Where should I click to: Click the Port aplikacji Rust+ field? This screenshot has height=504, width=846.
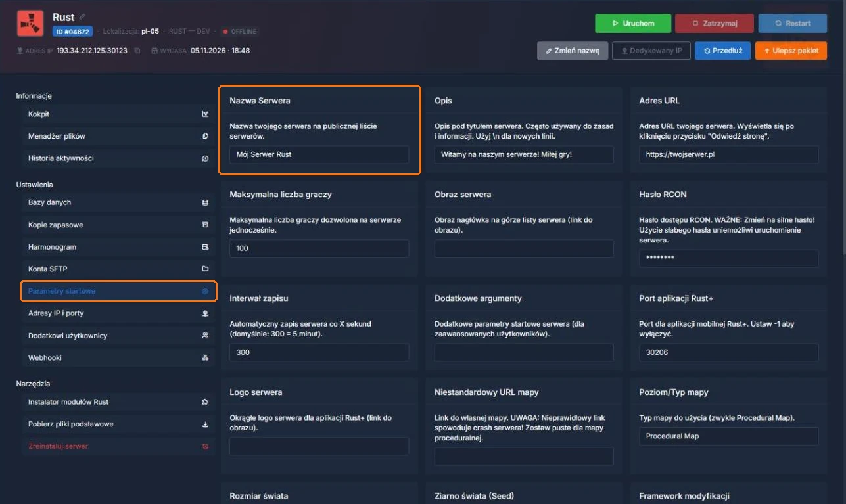pos(729,352)
